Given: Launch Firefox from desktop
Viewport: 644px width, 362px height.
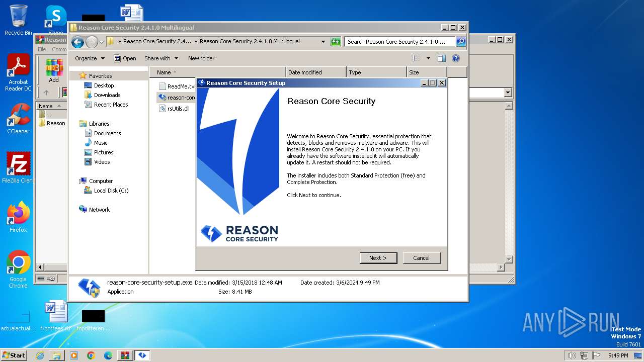Looking at the screenshot, I should tap(18, 217).
